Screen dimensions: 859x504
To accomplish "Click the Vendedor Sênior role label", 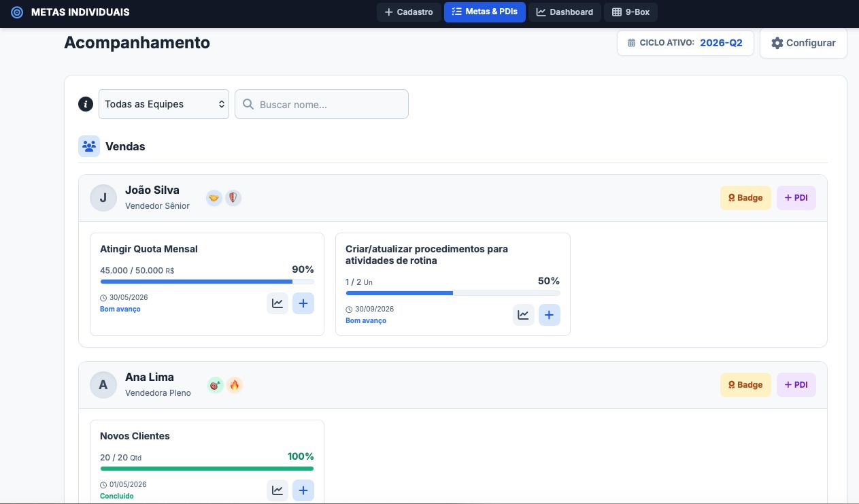I will [157, 205].
